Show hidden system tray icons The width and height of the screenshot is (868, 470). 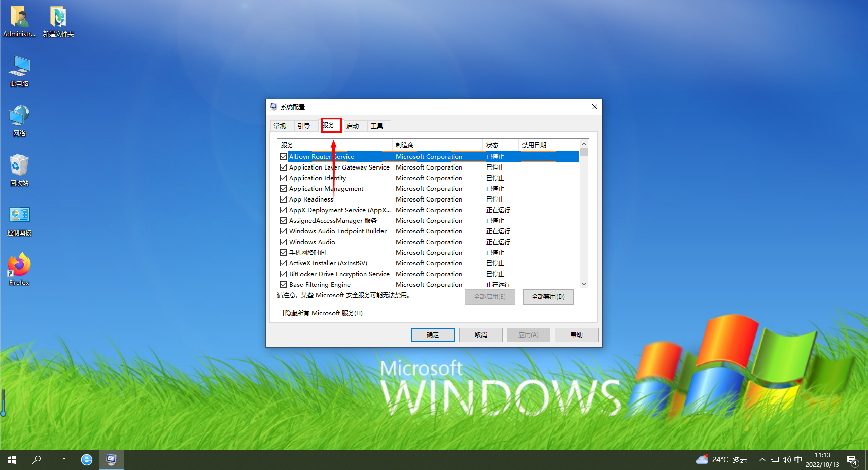762,460
